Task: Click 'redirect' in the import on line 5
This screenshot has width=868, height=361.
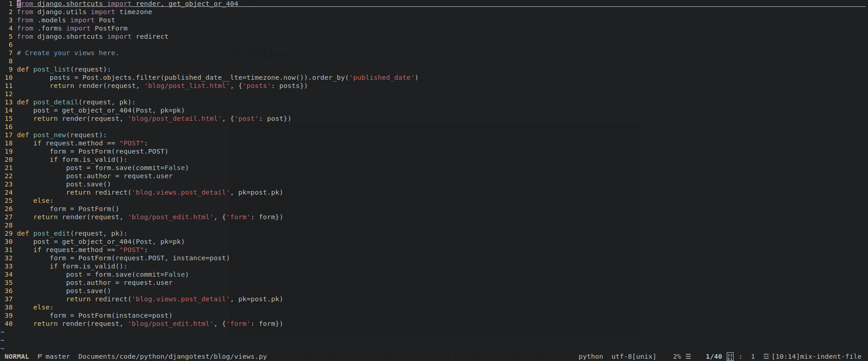Action: 152,36
